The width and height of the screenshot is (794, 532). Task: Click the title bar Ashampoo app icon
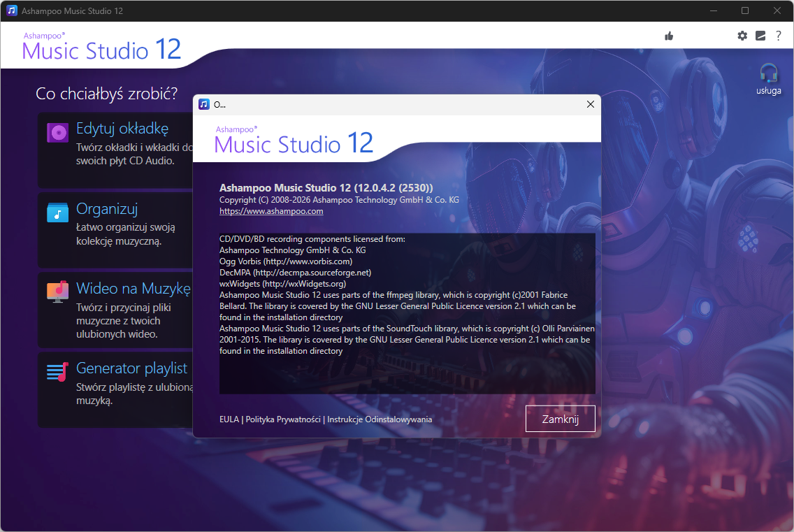(x=12, y=10)
